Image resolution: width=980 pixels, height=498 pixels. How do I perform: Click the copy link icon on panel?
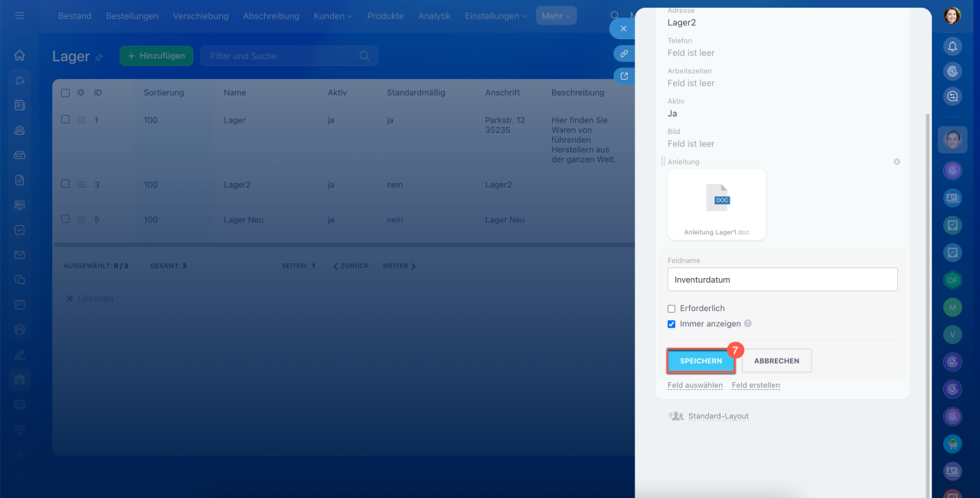pyautogui.click(x=624, y=54)
